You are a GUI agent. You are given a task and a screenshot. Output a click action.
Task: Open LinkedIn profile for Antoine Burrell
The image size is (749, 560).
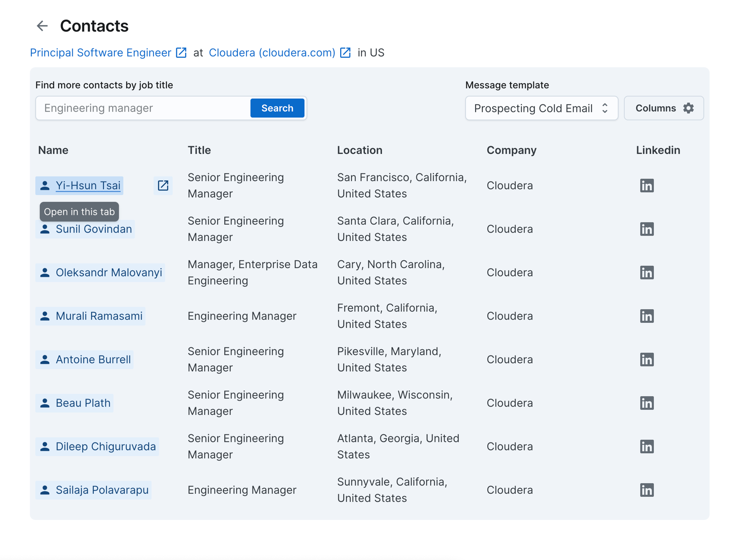point(647,360)
